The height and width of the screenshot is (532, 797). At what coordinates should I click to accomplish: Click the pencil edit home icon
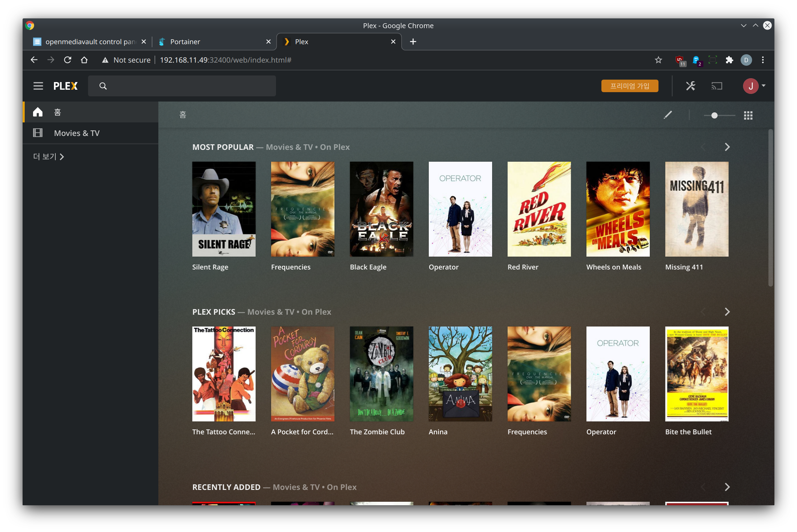click(x=668, y=115)
